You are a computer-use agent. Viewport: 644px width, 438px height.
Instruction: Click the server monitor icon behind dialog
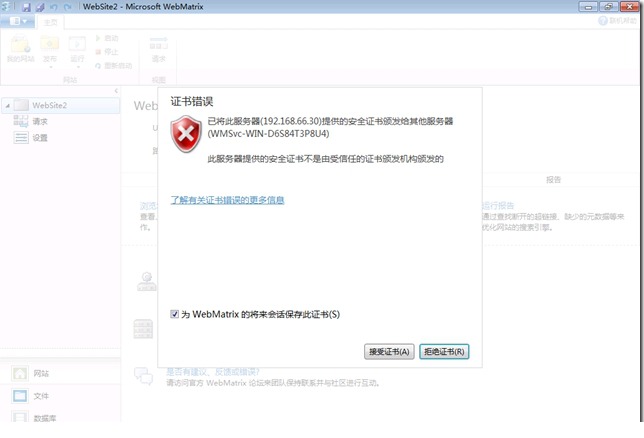point(147,281)
